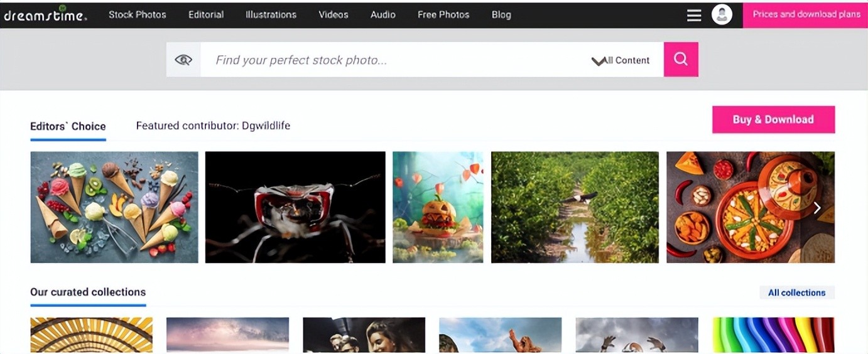This screenshot has height=354, width=868.
Task: Click the visual search eye icon
Action: pyautogui.click(x=183, y=60)
